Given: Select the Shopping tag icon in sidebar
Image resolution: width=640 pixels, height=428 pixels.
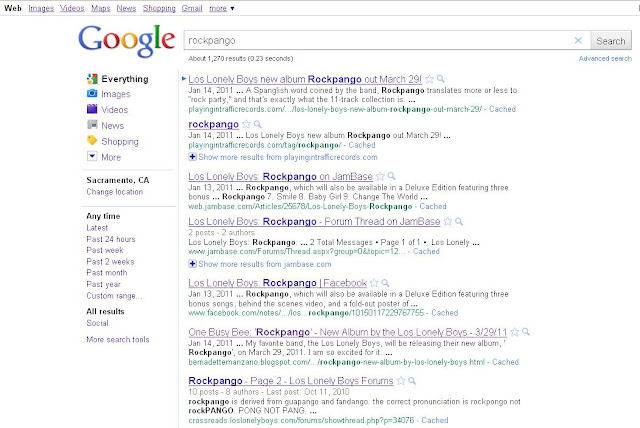Looking at the screenshot, I should [92, 140].
